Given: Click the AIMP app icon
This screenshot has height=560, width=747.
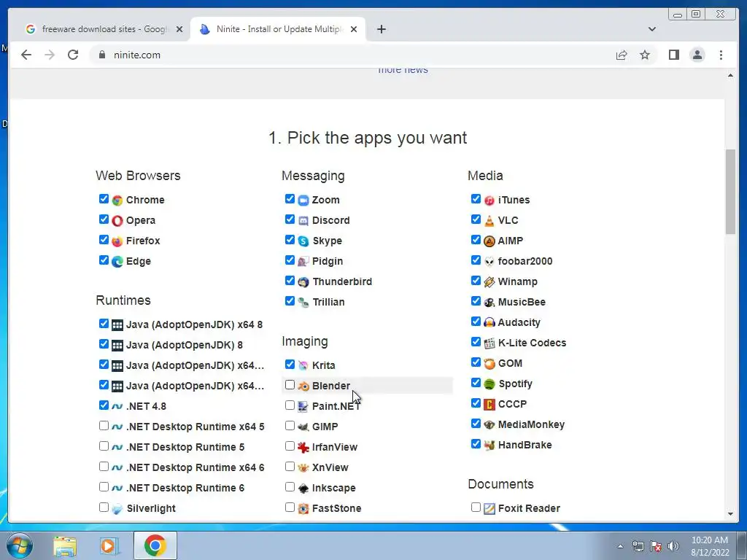Looking at the screenshot, I should point(489,241).
